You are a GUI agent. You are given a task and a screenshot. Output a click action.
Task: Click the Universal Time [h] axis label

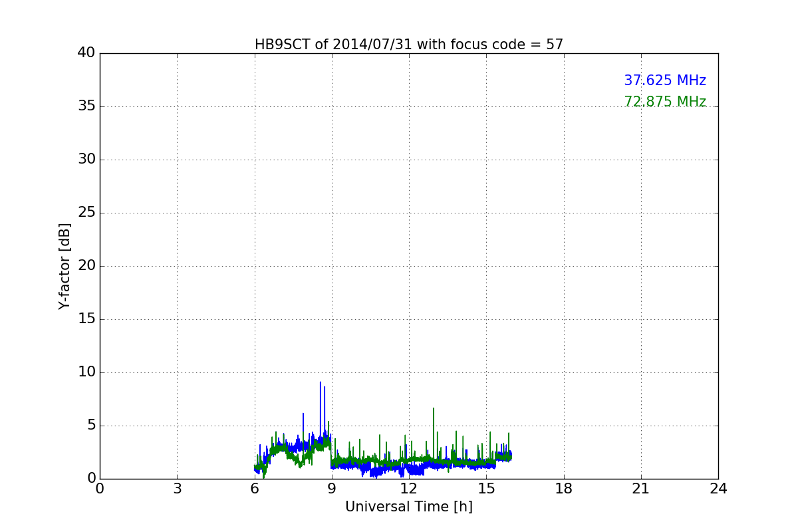(409, 507)
